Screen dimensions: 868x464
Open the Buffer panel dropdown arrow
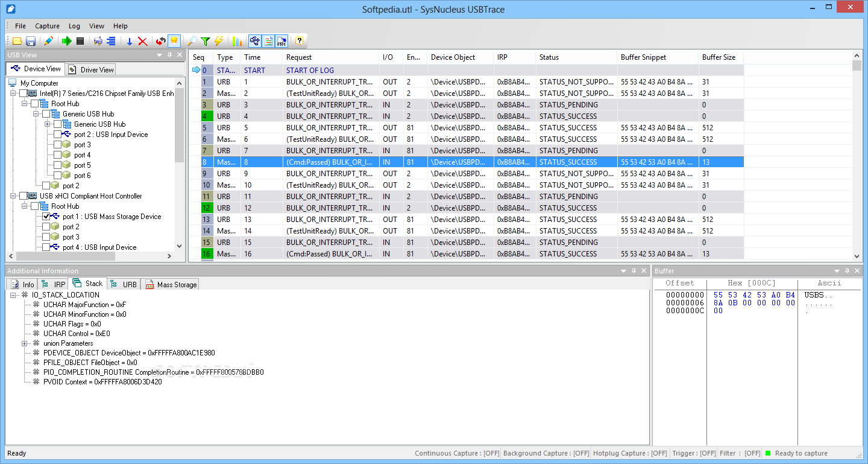(837, 271)
